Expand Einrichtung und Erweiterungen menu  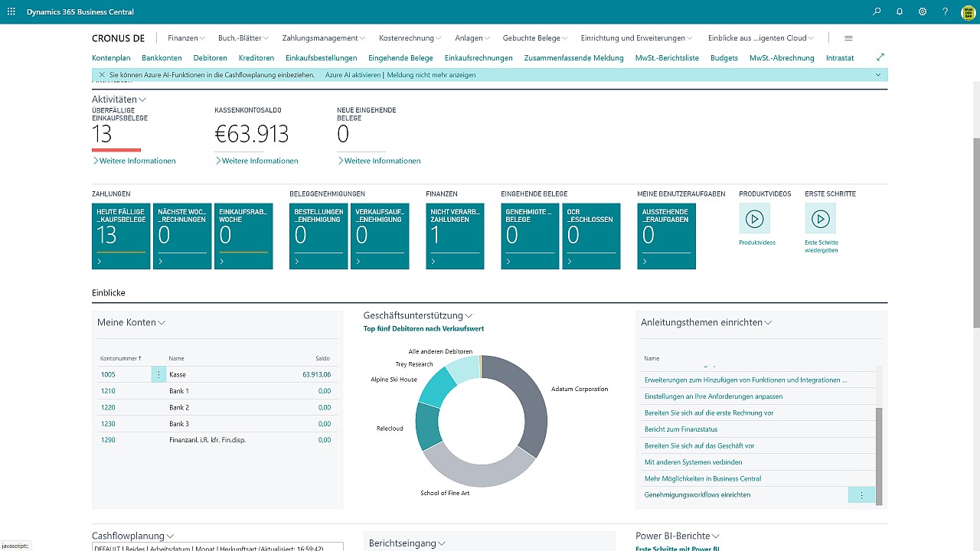point(637,38)
